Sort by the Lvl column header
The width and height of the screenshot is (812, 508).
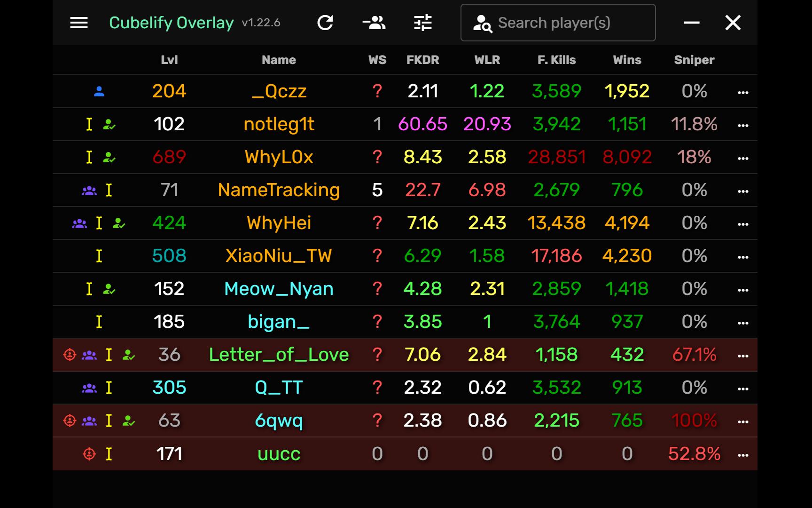click(x=169, y=60)
